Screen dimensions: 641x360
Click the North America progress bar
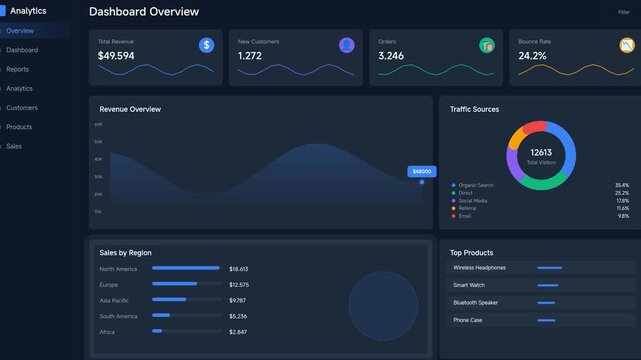pos(187,268)
